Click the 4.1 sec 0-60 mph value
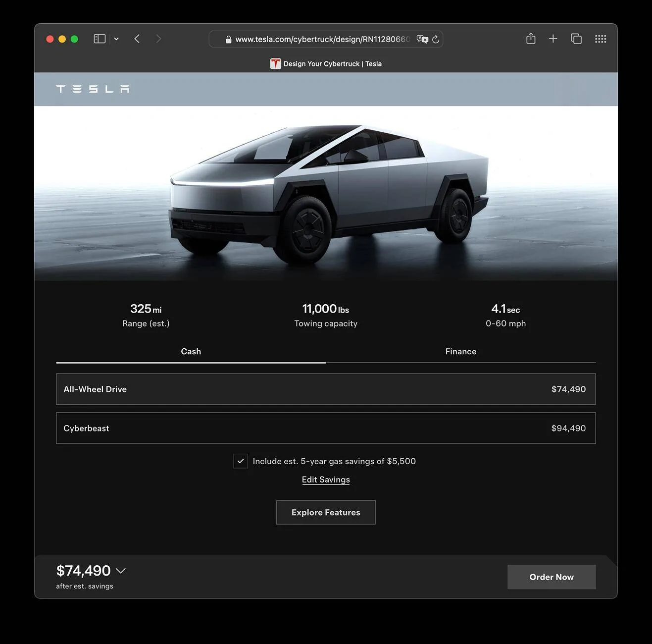652x644 pixels. [505, 309]
